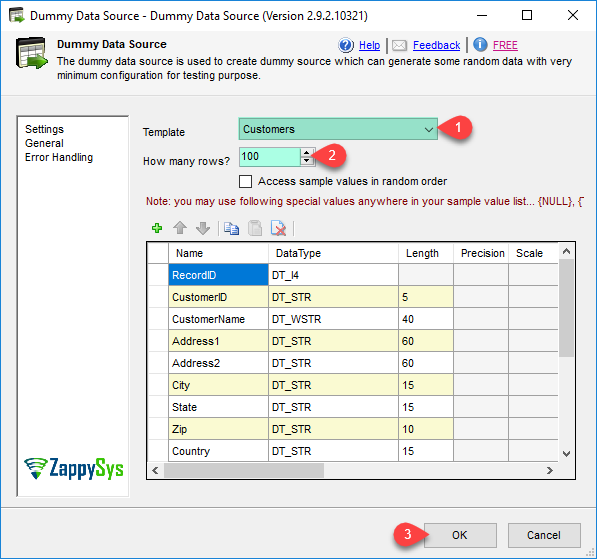Increase the row count with the up spinner
This screenshot has width=597, height=559.
coord(307,152)
